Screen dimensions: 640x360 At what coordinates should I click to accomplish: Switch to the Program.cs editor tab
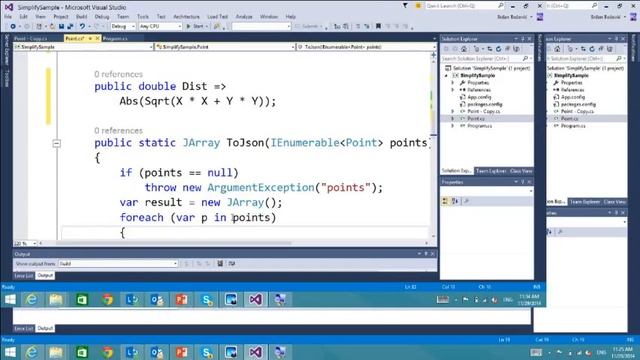(x=115, y=38)
